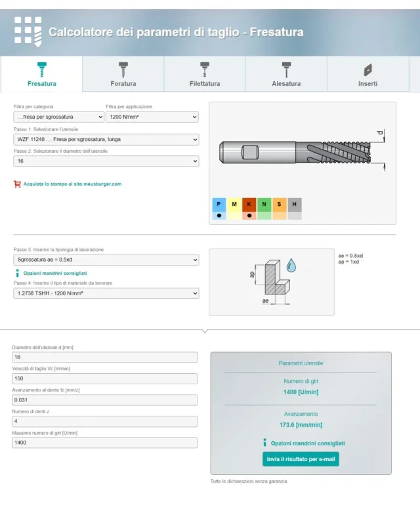Click the calculator grid logo in header
This screenshot has width=420, height=522.
(28, 31)
